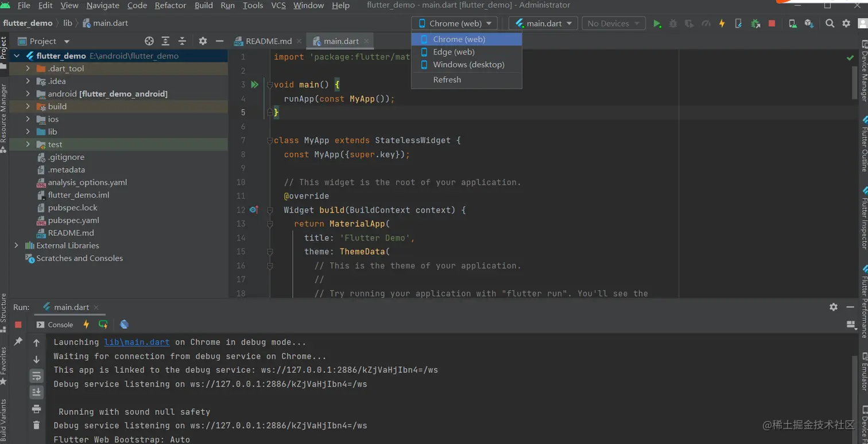This screenshot has height=444, width=868.
Task: Click the down arrow in console gutter
Action: coord(36,359)
